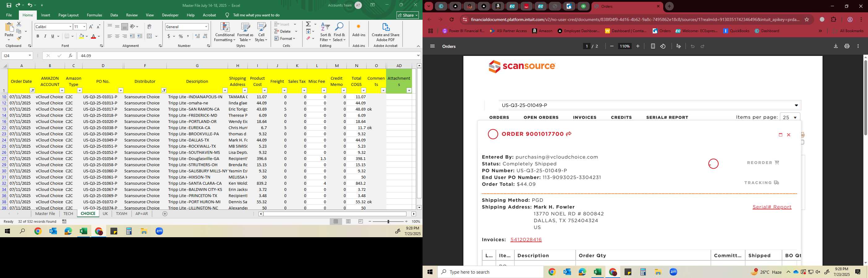Open the General number format dropdown
This screenshot has height=278, width=868.
click(206, 27)
